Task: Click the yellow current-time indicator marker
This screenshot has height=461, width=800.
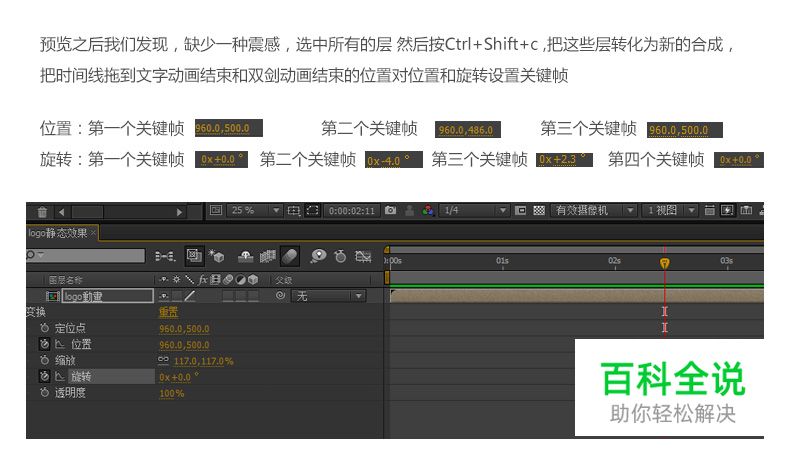Action: (x=664, y=263)
